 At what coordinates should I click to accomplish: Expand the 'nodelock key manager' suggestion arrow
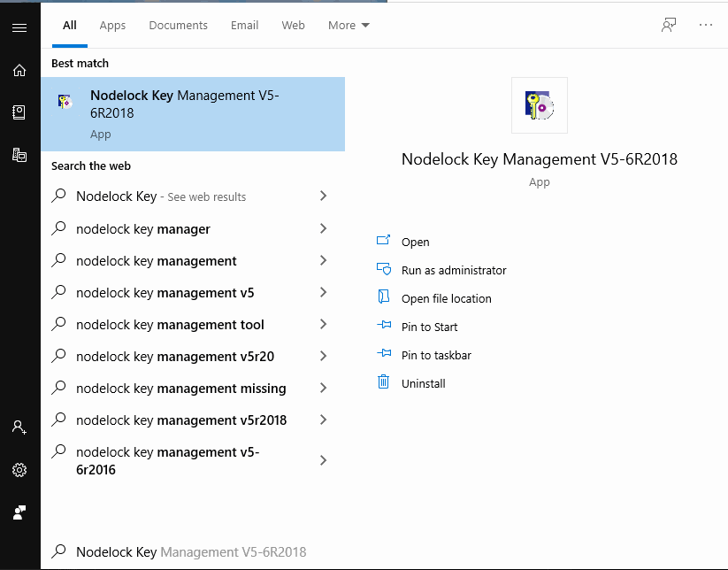[x=323, y=229]
